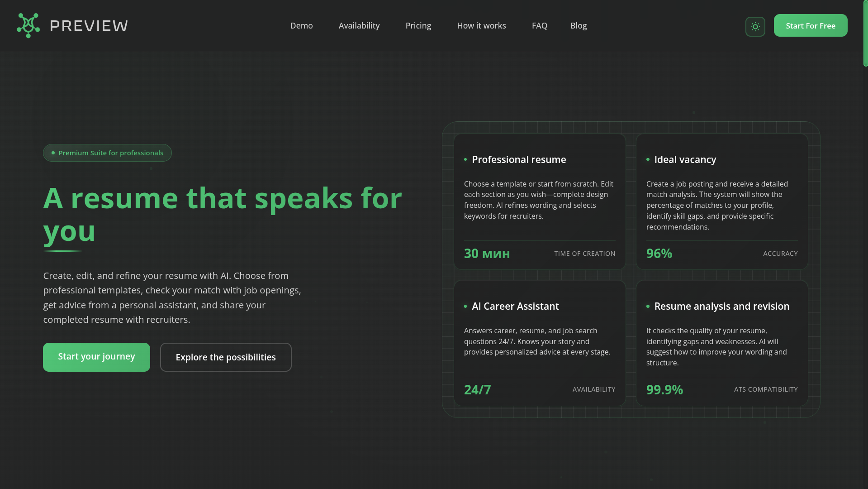Select Resume analysis and revision heading

click(x=721, y=307)
